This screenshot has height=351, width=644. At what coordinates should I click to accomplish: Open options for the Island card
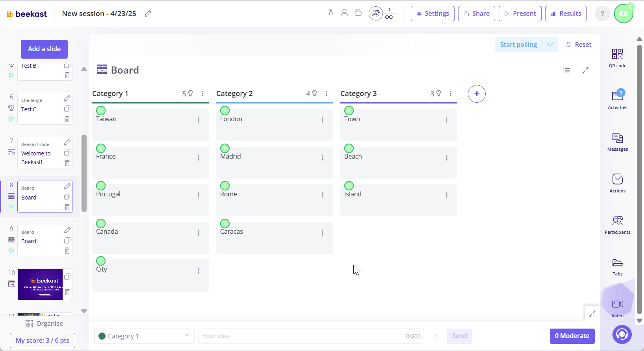click(447, 195)
